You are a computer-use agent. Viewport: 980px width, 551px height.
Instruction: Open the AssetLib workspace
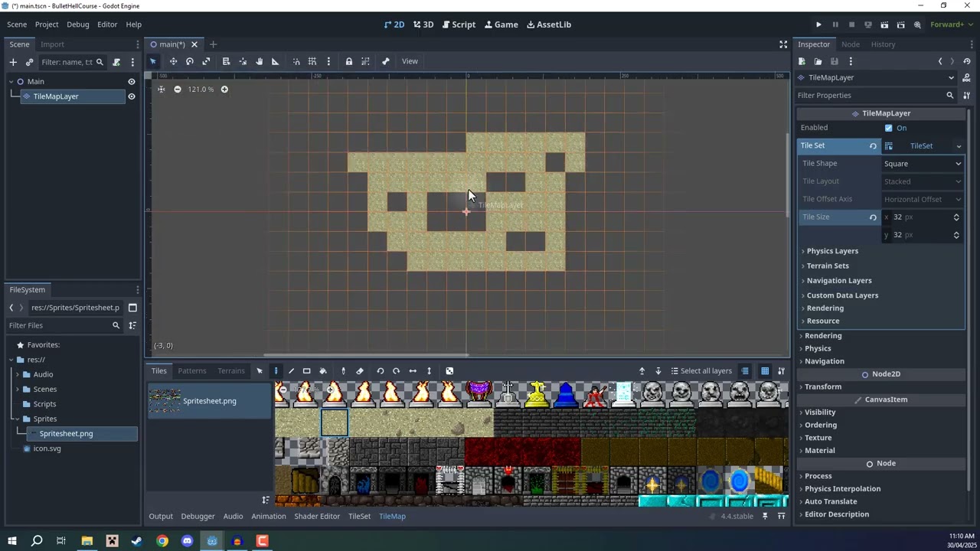click(x=549, y=24)
